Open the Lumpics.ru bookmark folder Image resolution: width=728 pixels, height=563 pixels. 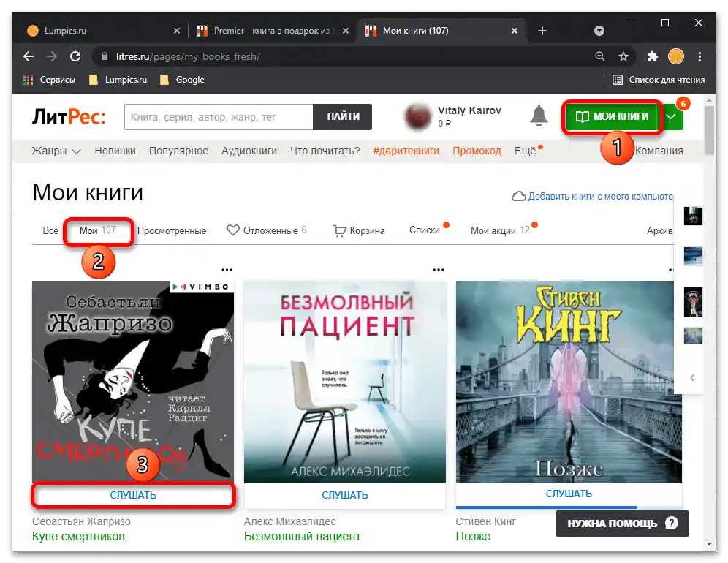click(118, 80)
